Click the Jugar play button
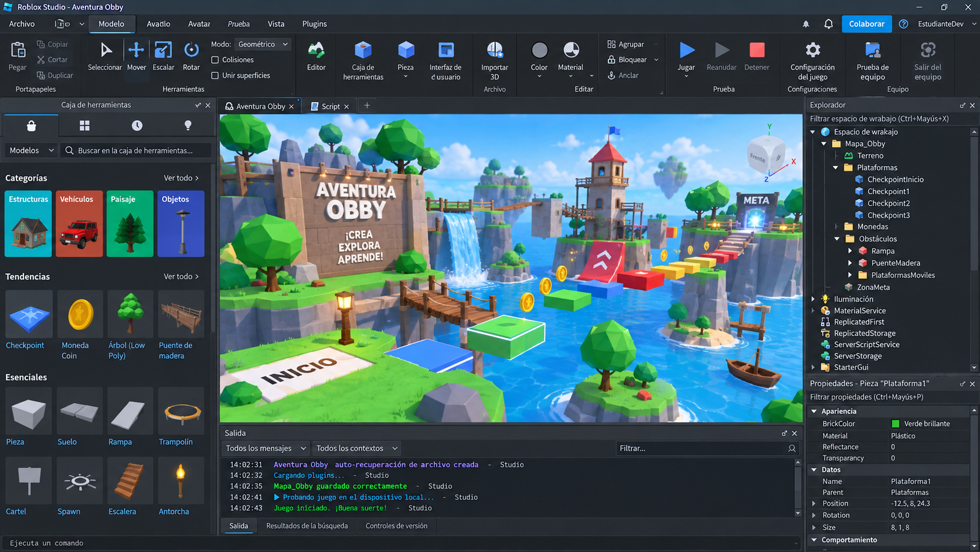Screen dimensions: 980x552 tap(686, 56)
